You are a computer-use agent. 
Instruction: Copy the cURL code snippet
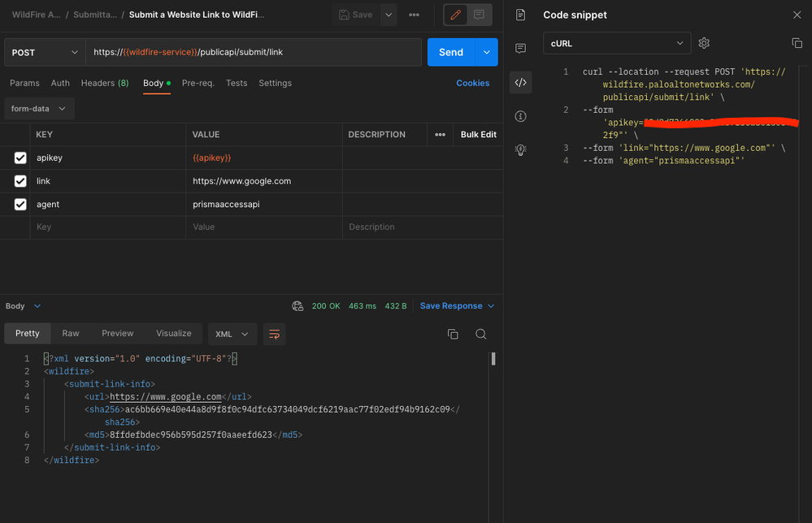point(797,43)
